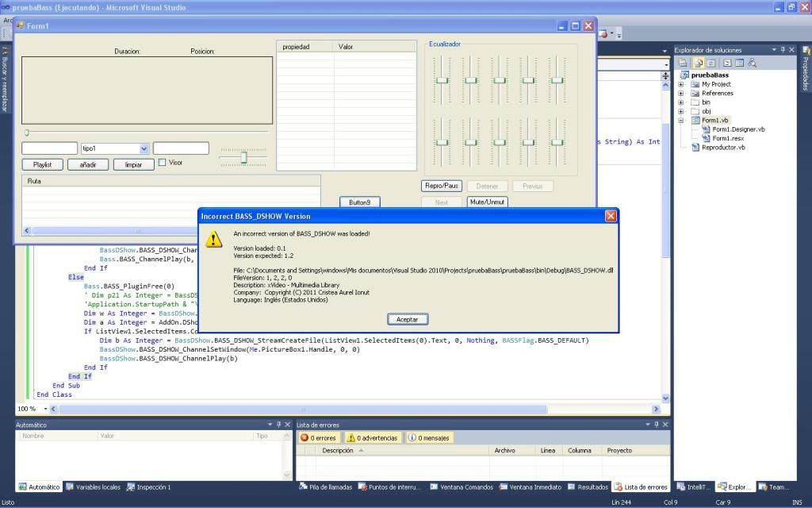Toggle auto-hide pin on Explorador de soluciones

tap(783, 50)
